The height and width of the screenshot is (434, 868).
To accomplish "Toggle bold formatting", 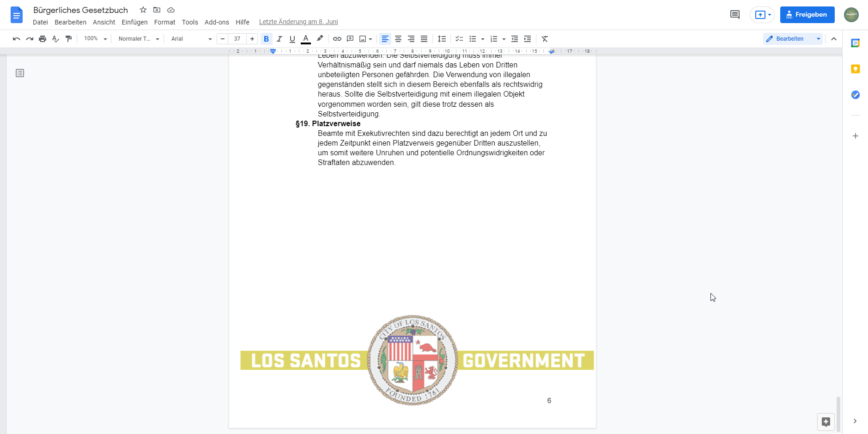I will pyautogui.click(x=266, y=39).
